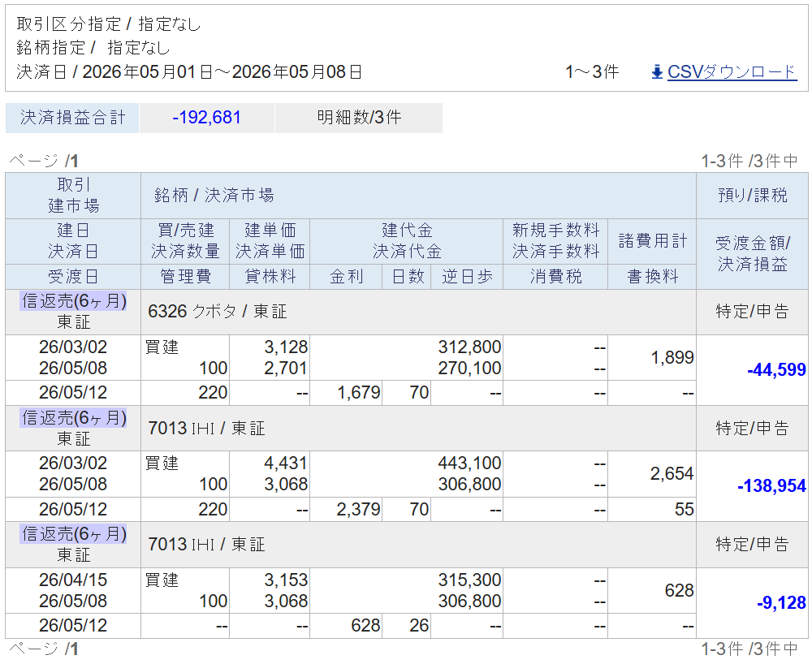Click the top ページ /1 indicator
812x664 pixels.
tap(44, 161)
